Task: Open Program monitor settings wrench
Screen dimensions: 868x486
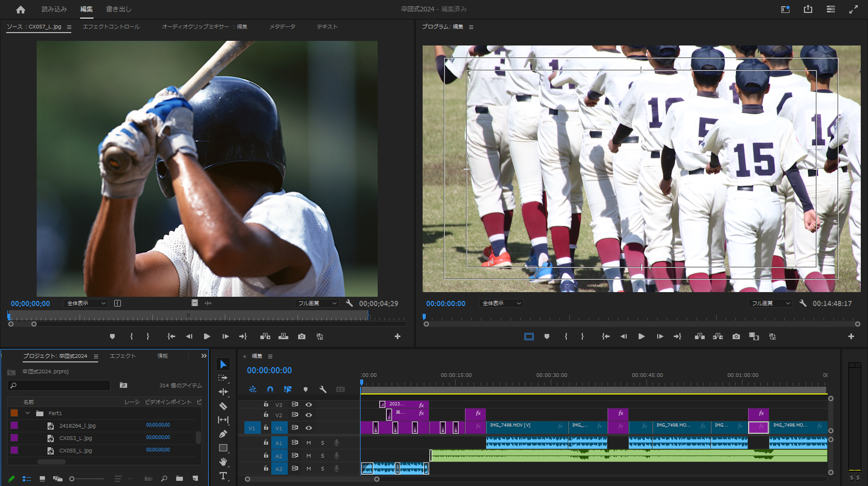Action: 803,303
